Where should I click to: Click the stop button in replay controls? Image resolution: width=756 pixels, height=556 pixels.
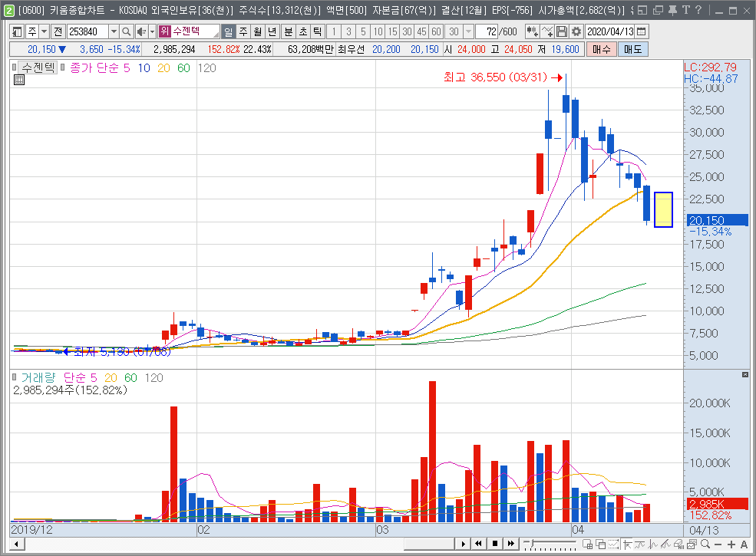(x=495, y=544)
